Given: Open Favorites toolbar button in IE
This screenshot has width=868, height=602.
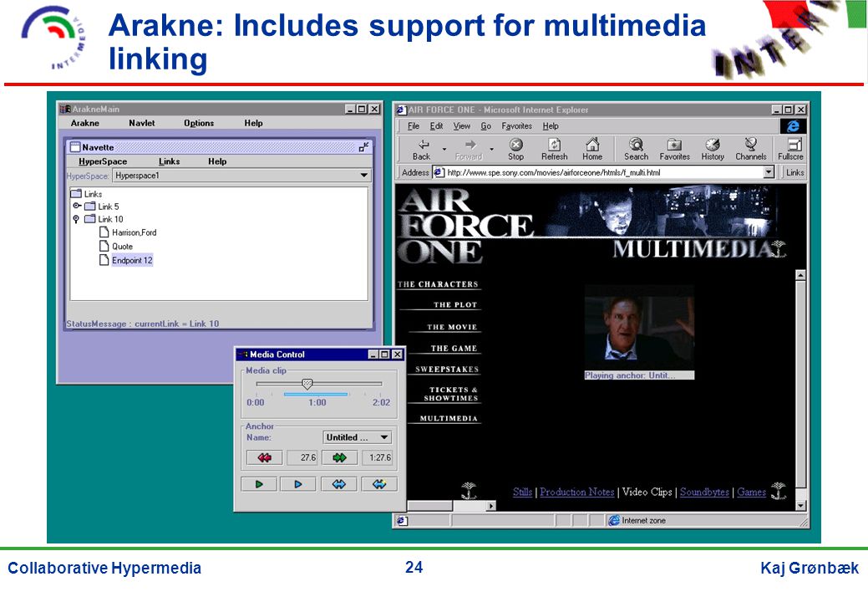Looking at the screenshot, I should (x=674, y=150).
